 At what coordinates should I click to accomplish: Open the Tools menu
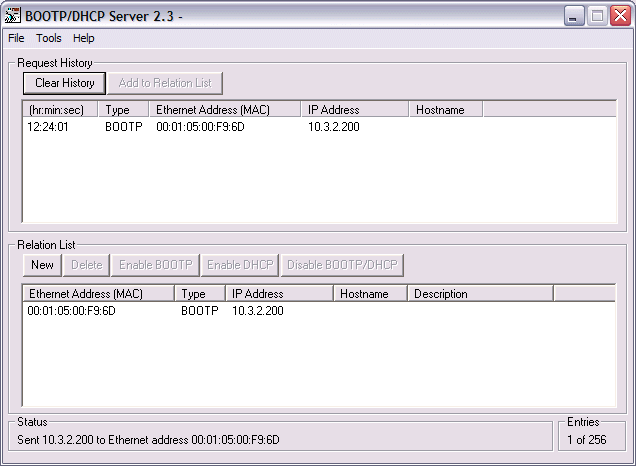pos(49,38)
